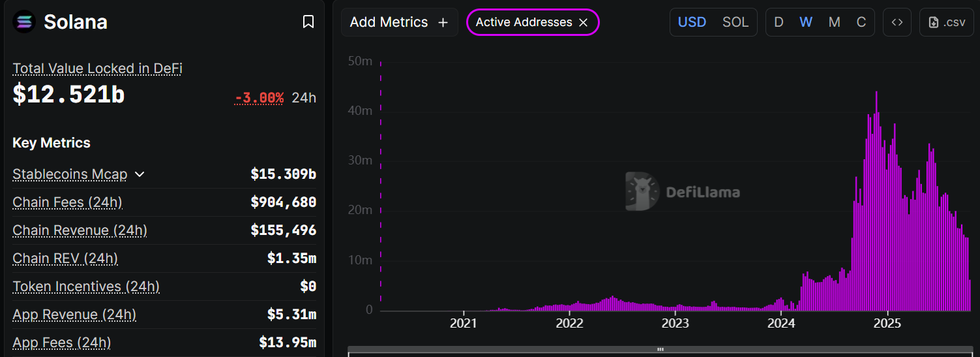This screenshot has height=357, width=980.
Task: Click the plus icon in Add Metrics
Action: click(443, 22)
